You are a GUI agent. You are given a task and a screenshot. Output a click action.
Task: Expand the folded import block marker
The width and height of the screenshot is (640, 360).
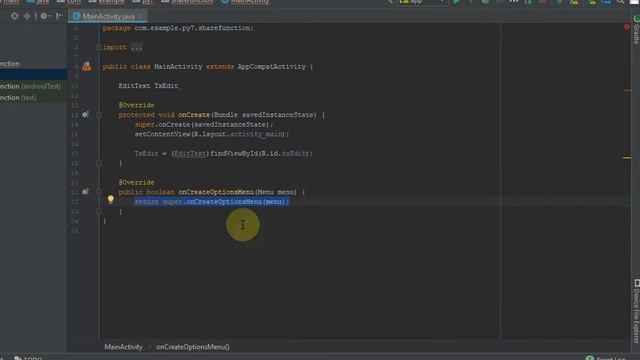(99, 47)
